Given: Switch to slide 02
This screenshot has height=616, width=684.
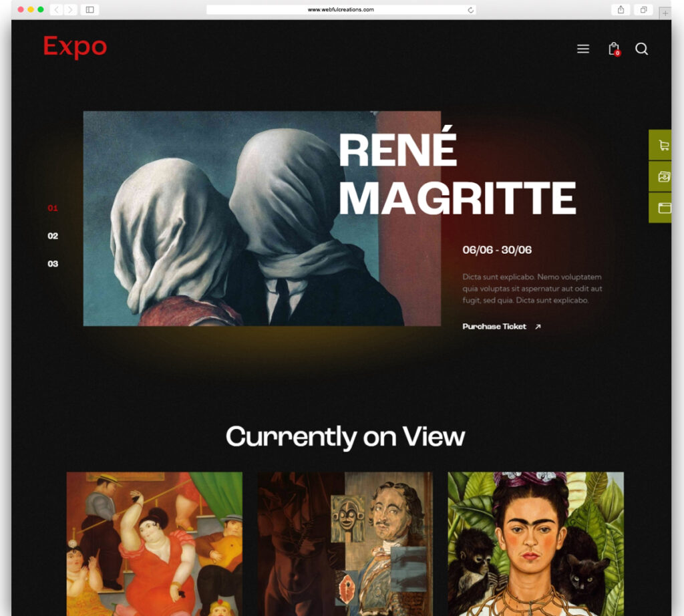Looking at the screenshot, I should pos(53,236).
